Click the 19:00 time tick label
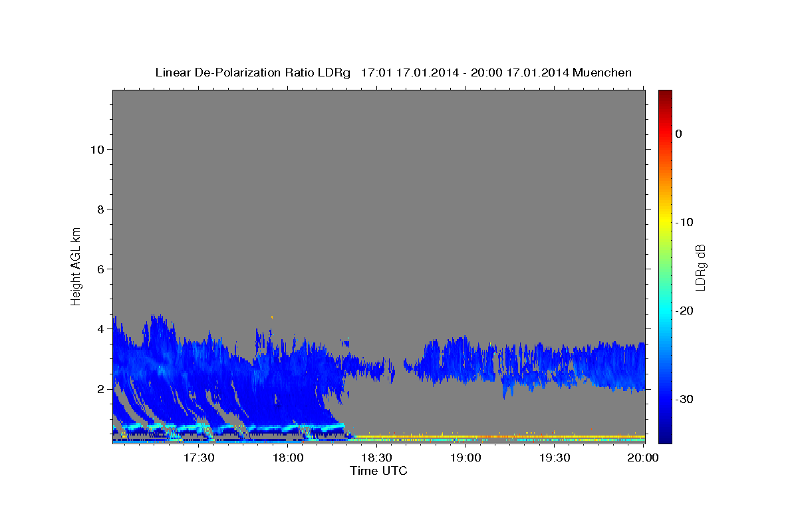Viewport: 798px width, 532px height. pos(465,458)
